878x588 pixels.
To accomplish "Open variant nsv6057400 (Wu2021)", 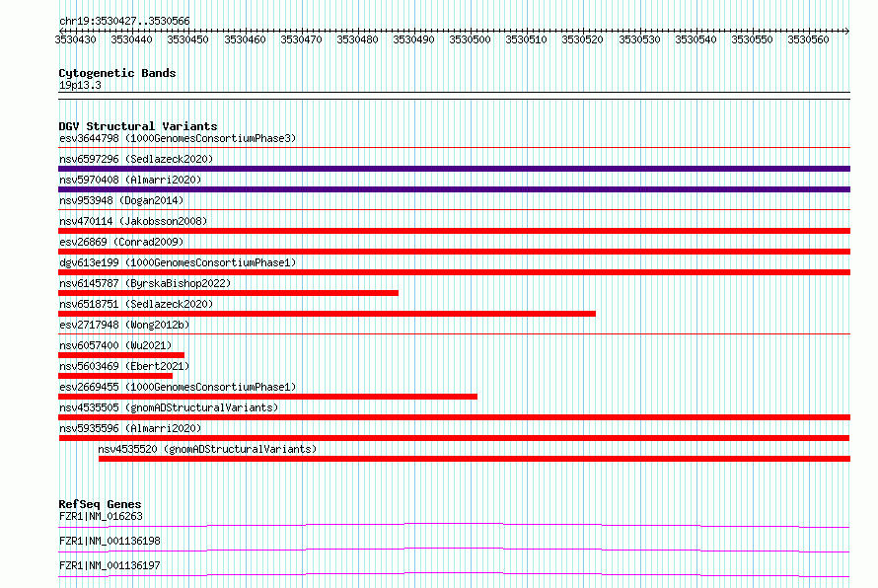I will tap(115, 345).
